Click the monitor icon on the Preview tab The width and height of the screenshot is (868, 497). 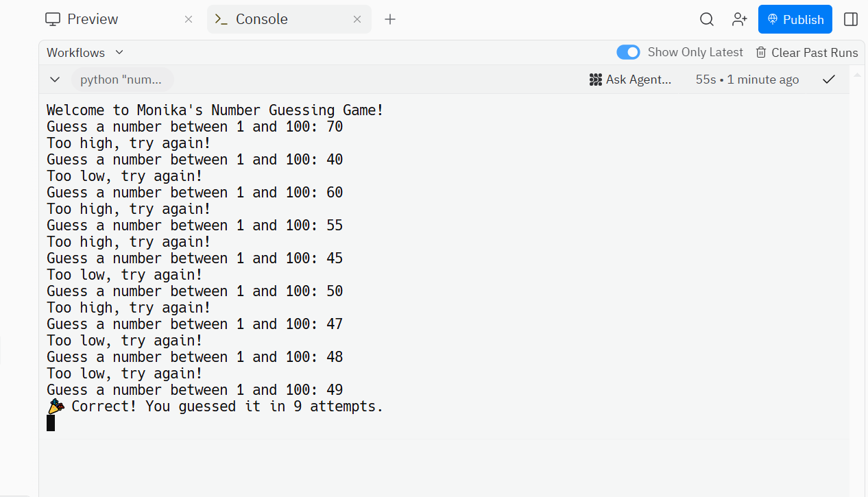pos(51,19)
